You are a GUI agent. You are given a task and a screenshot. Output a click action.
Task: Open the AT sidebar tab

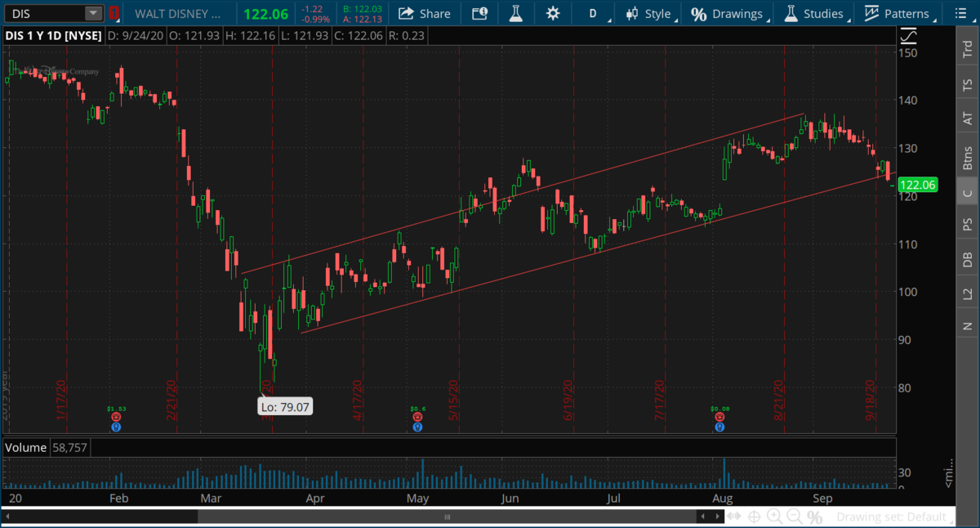coord(968,119)
